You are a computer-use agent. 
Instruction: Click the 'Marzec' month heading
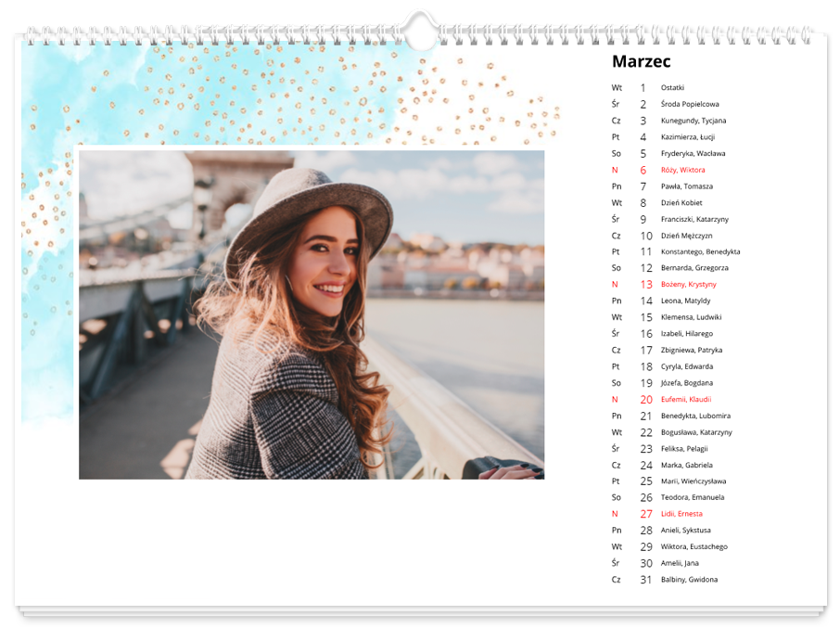click(x=641, y=61)
